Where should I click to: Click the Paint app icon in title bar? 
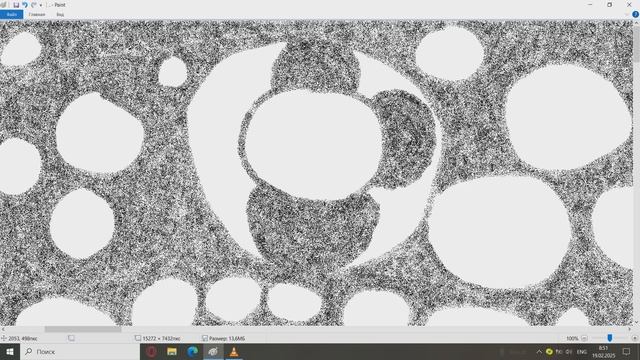[4, 5]
